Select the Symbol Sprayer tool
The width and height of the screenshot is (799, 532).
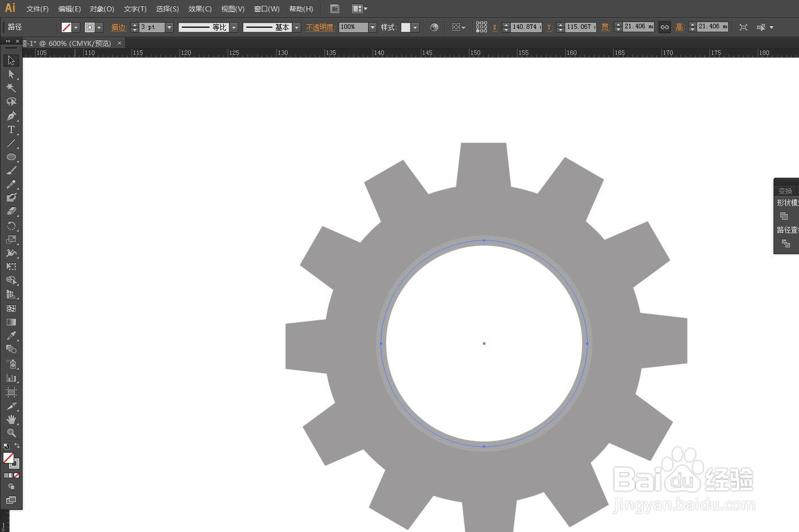click(11, 364)
